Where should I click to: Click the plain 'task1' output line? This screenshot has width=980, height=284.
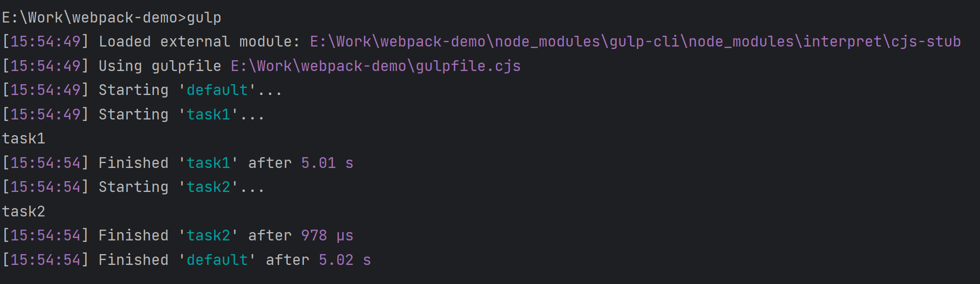click(x=23, y=139)
